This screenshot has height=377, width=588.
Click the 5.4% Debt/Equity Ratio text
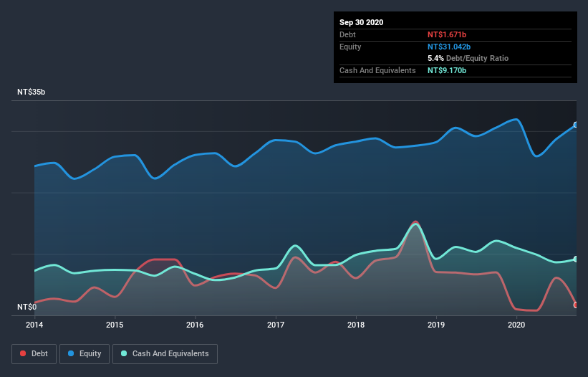468,59
